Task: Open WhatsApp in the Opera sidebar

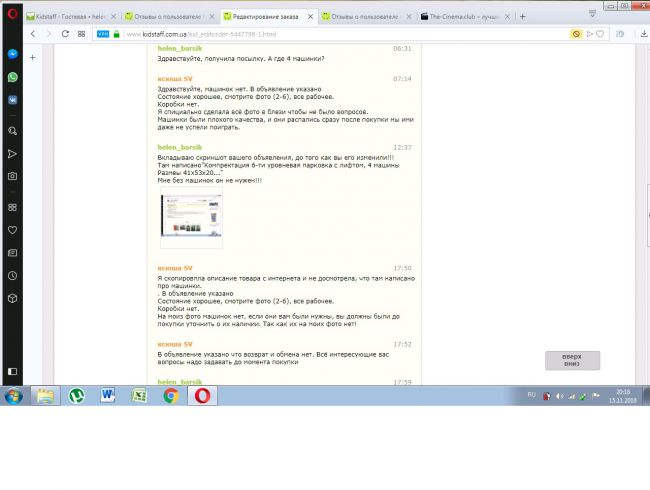Action: point(12,77)
